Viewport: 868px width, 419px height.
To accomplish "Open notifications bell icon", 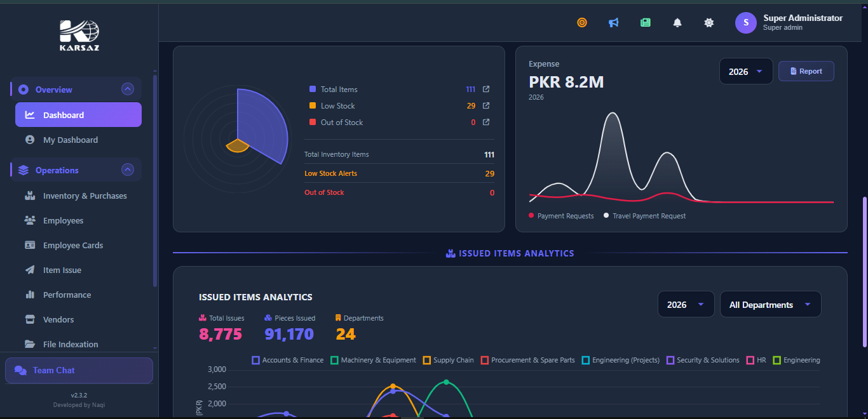I will 677,23.
